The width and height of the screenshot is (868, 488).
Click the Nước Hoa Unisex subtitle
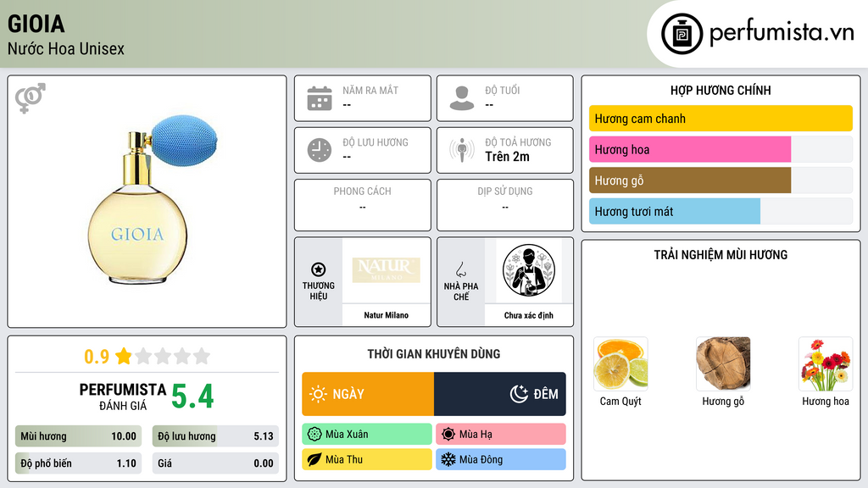(66, 48)
